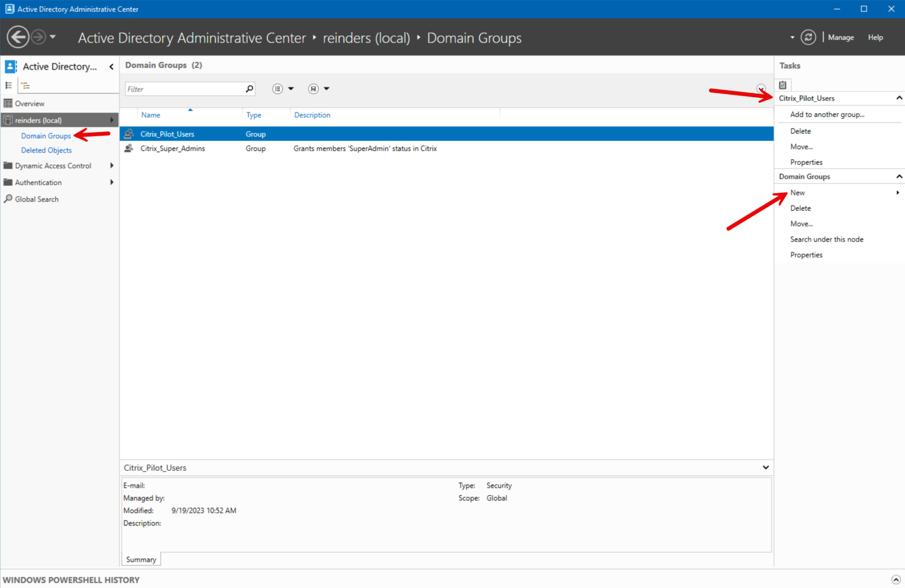Collapse the Active Directory navigation pane

(x=111, y=67)
